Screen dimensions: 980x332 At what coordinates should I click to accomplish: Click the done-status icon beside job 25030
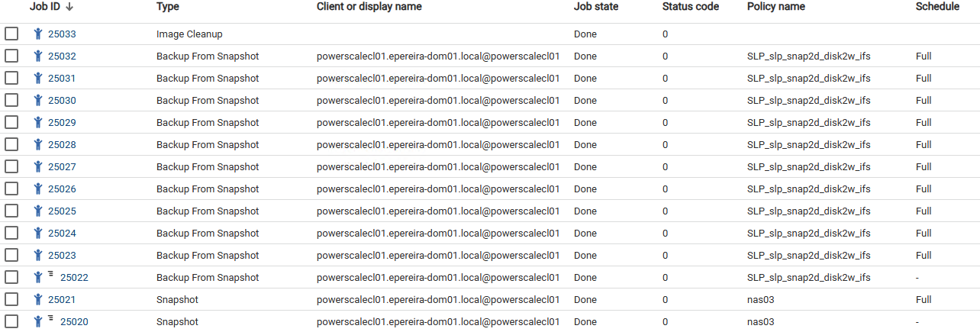tap(38, 101)
